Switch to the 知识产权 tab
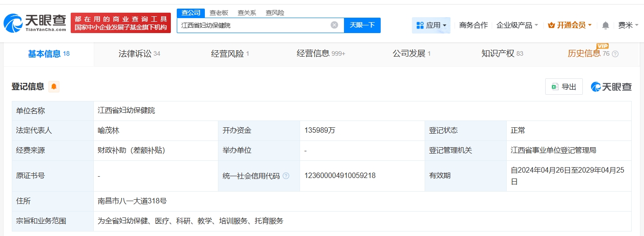 502,54
